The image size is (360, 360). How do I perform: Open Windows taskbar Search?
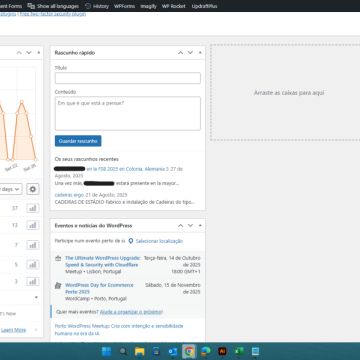tap(123, 351)
